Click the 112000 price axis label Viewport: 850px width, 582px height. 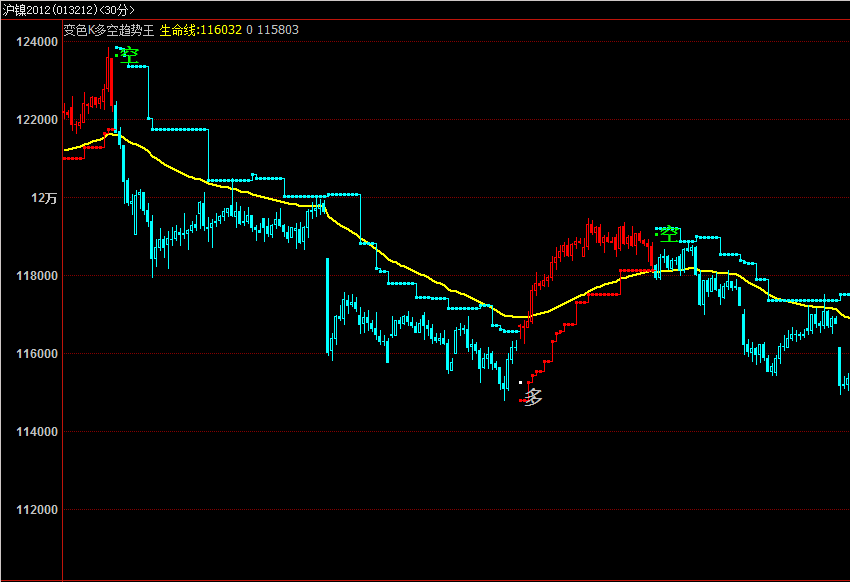click(37, 510)
